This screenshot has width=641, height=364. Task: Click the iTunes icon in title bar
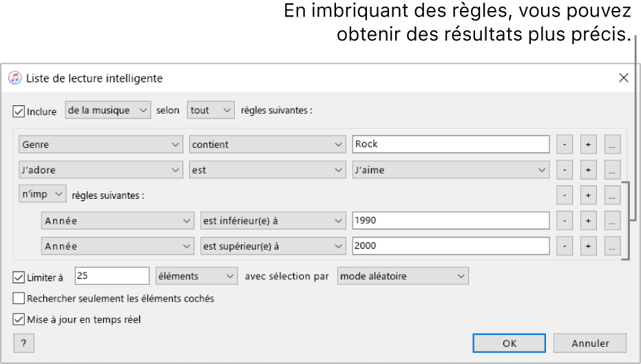coord(15,78)
